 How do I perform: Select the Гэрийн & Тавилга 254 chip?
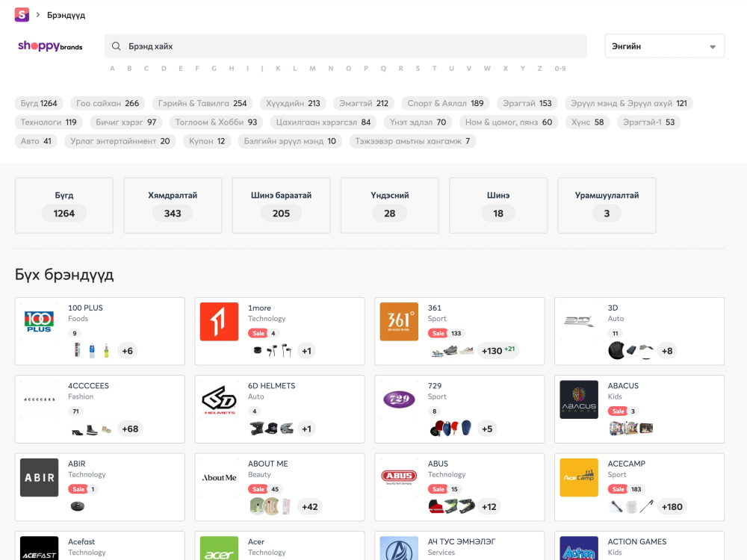click(x=202, y=103)
